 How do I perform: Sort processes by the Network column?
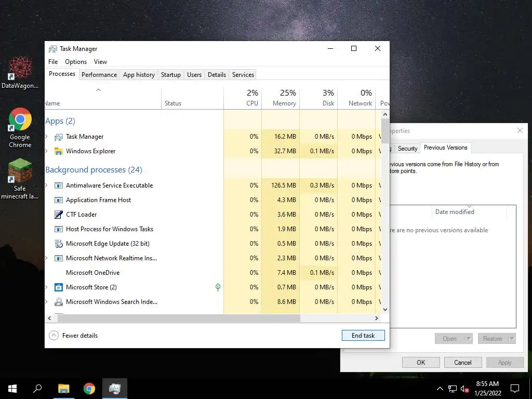coord(356,98)
